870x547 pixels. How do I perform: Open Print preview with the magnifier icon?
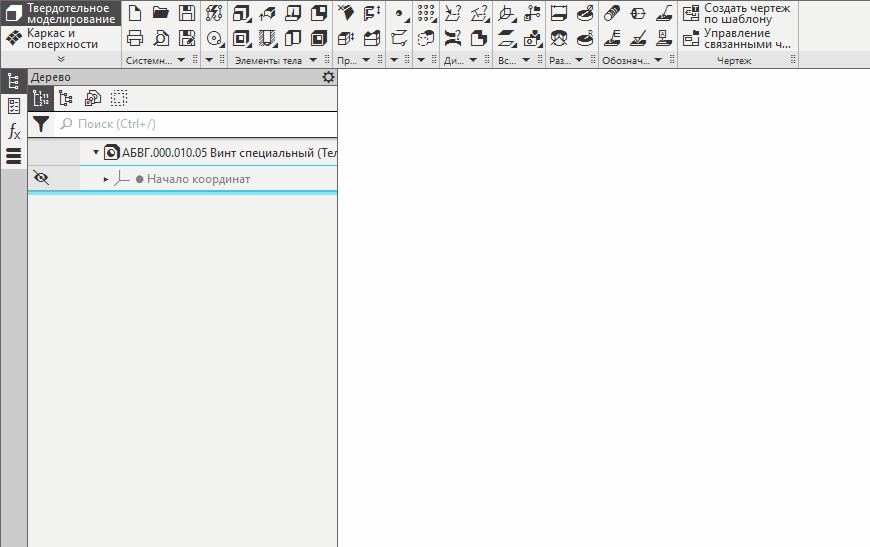tap(161, 39)
